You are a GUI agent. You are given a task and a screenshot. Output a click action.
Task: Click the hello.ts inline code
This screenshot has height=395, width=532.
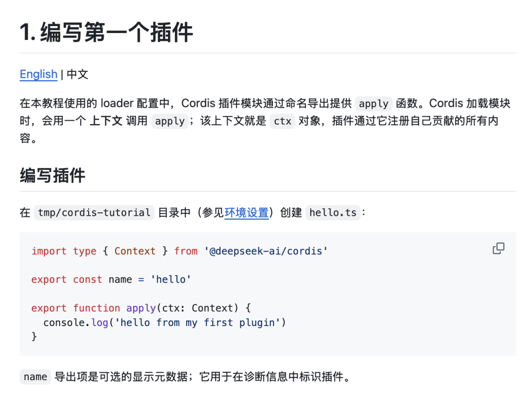[x=333, y=212]
